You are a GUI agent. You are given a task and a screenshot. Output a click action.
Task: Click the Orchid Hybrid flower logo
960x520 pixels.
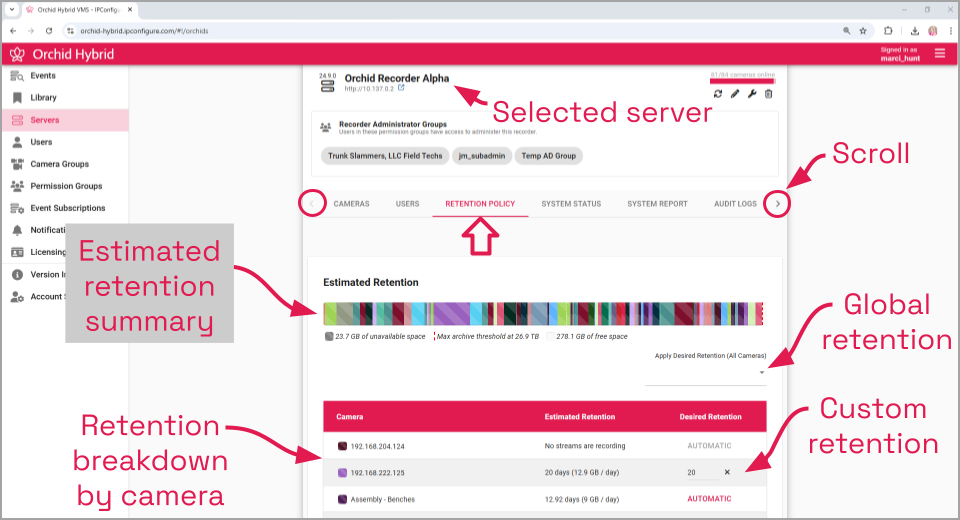click(x=17, y=54)
